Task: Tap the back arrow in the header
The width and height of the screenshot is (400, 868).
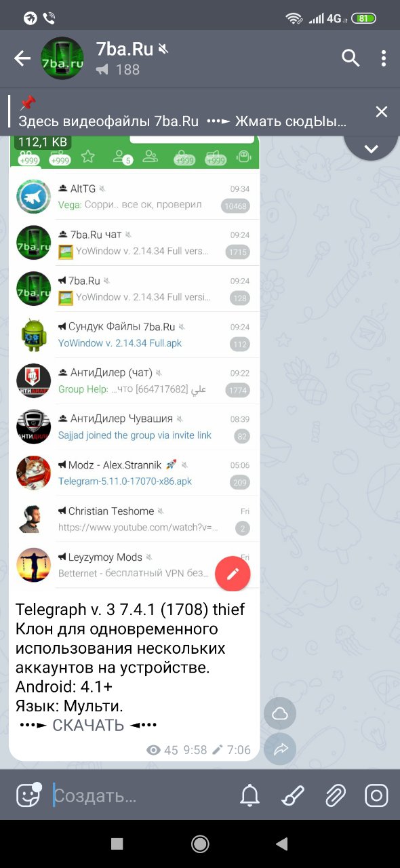Action: 22,58
